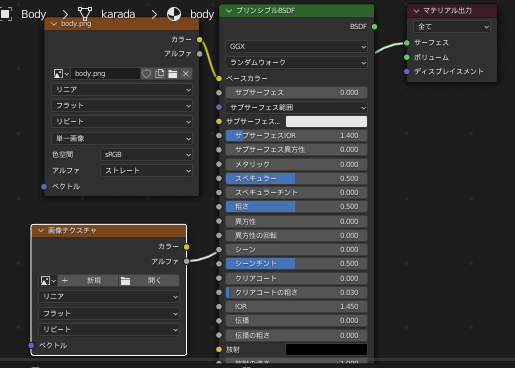Click the 異方性の回転 slider
The height and width of the screenshot is (368, 515).
click(x=296, y=236)
